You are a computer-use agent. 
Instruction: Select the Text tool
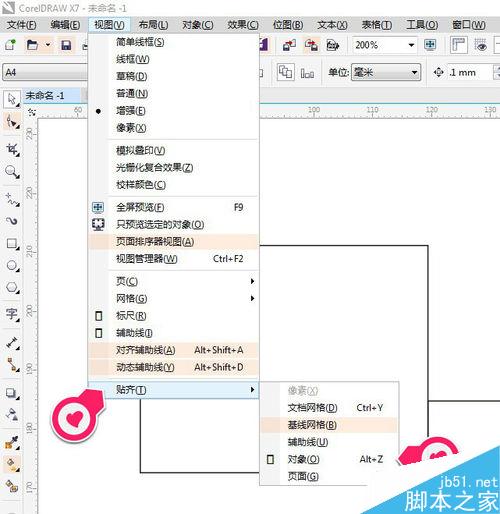click(x=12, y=314)
